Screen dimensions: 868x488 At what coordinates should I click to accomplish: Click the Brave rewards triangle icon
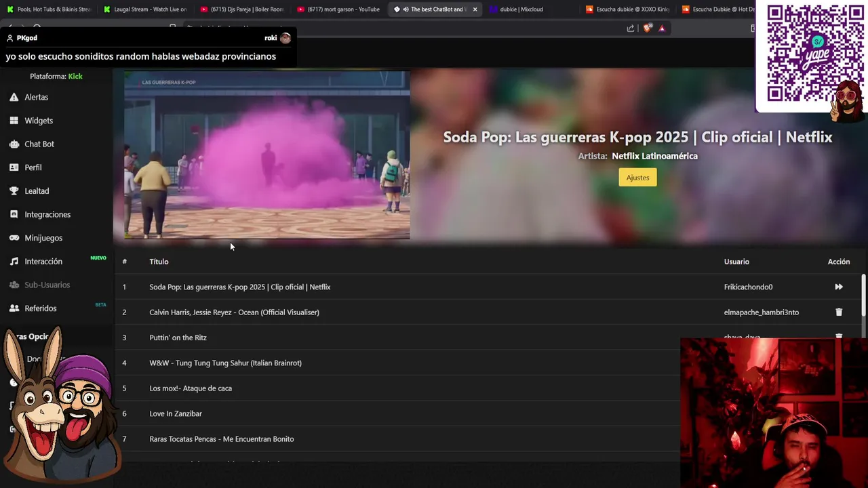click(x=662, y=28)
